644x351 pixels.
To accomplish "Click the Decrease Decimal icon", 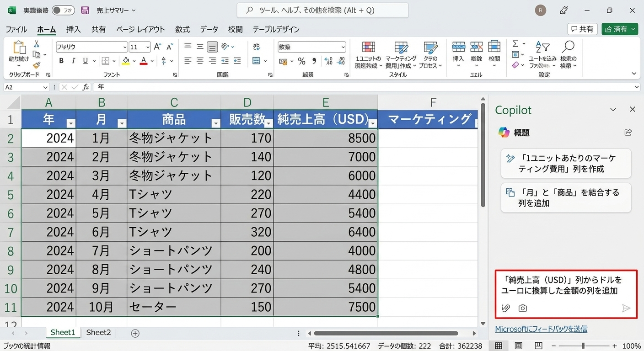I will click(341, 61).
